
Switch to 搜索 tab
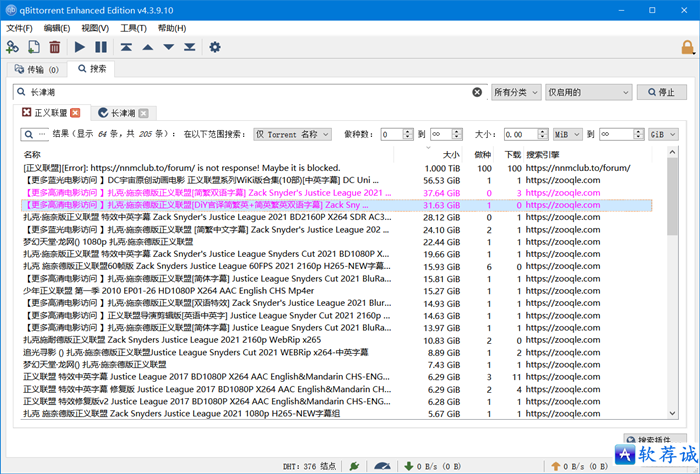coord(92,69)
